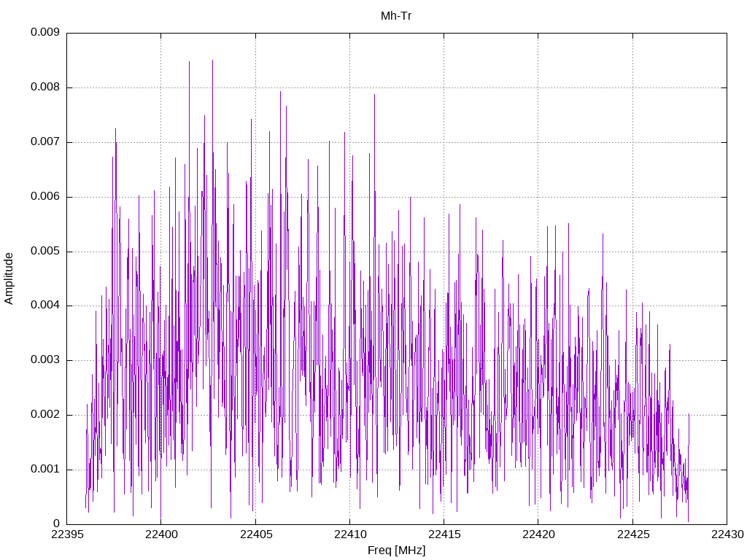The width and height of the screenshot is (747, 560).
Task: Click the y-axis tick label 0.001
Action: coord(45,469)
